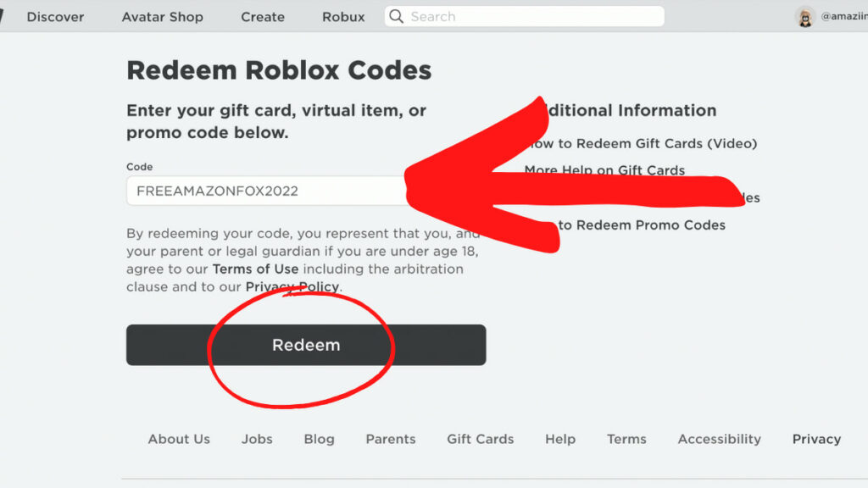Open More Help on Gift Cards
The width and height of the screenshot is (868, 488).
pos(604,169)
